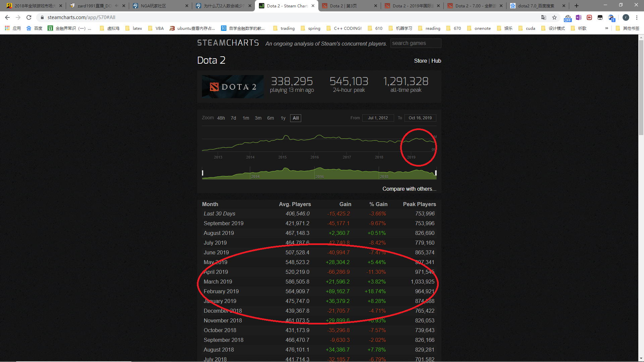Grab the left navigator range handle
The width and height of the screenshot is (644, 362).
pos(203,173)
